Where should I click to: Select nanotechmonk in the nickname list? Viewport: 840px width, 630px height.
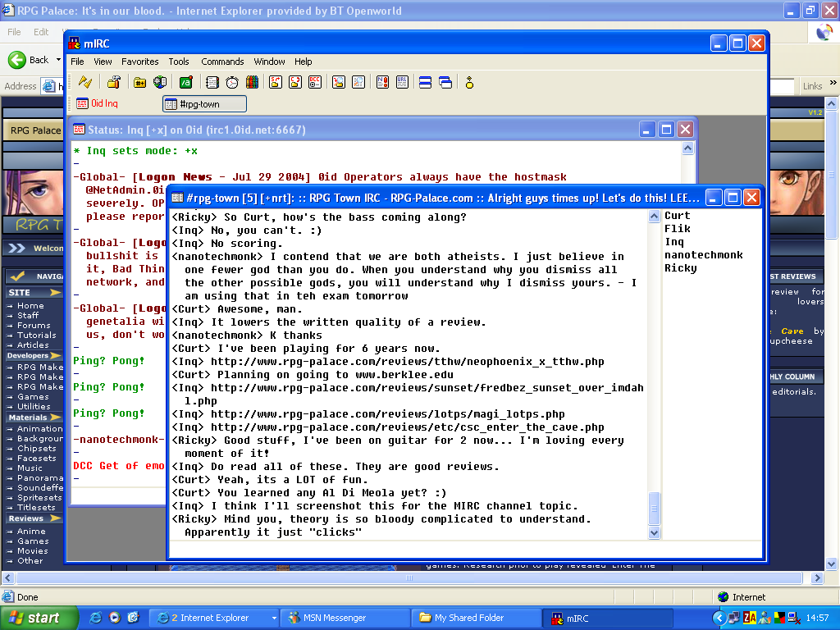(x=703, y=255)
